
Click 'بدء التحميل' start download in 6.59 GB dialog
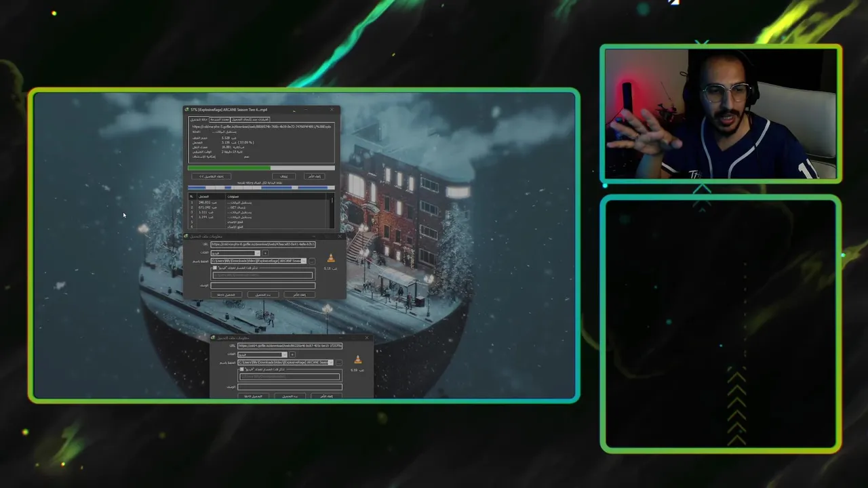(290, 396)
